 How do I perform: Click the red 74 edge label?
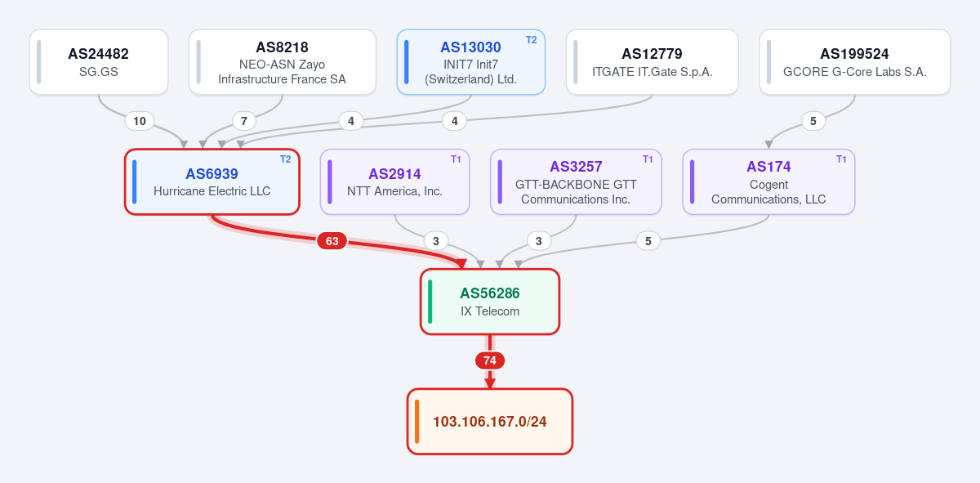pyautogui.click(x=490, y=360)
